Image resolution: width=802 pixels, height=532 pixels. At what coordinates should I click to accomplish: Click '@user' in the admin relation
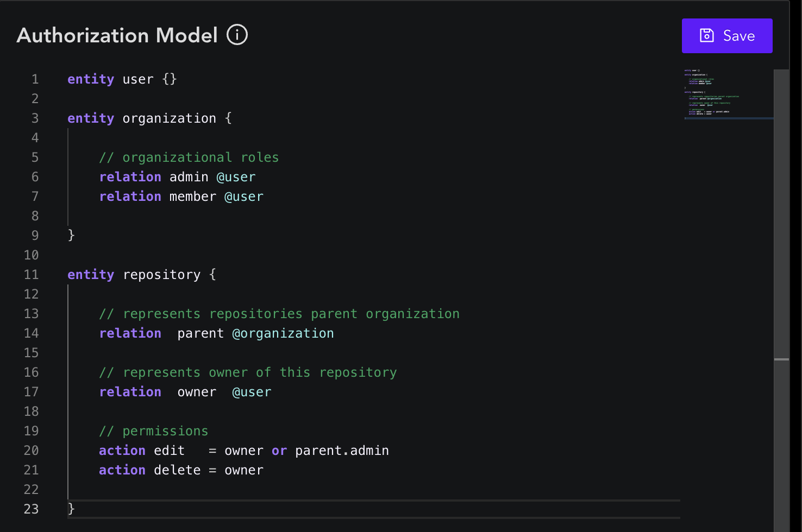click(x=236, y=177)
